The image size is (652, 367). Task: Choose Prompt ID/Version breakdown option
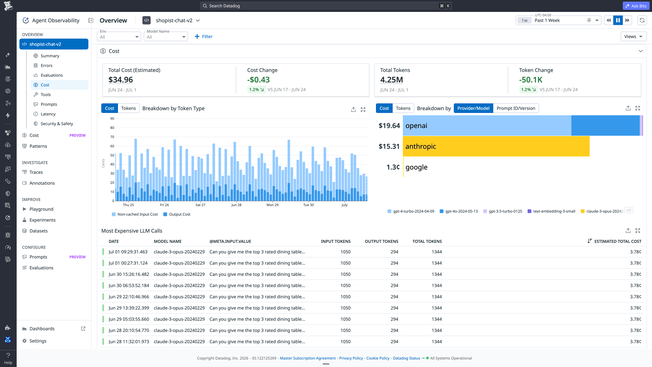click(x=516, y=108)
